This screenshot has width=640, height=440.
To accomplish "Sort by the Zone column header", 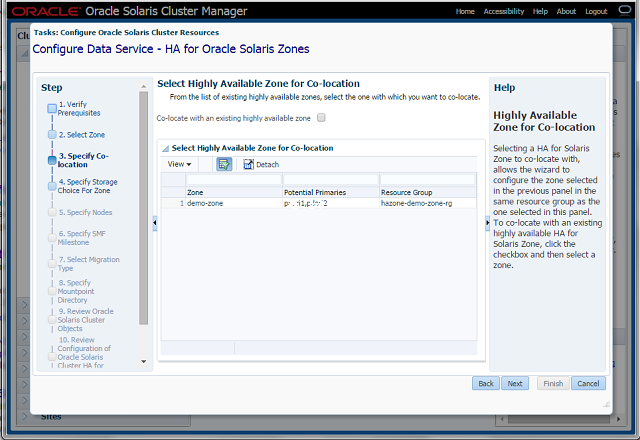I will pyautogui.click(x=234, y=192).
